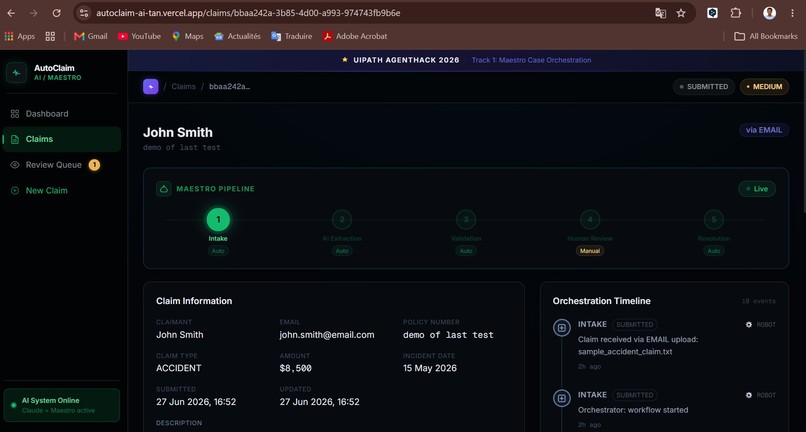This screenshot has width=806, height=432.
Task: Click the page vertical scrollbar
Action: (803, 131)
